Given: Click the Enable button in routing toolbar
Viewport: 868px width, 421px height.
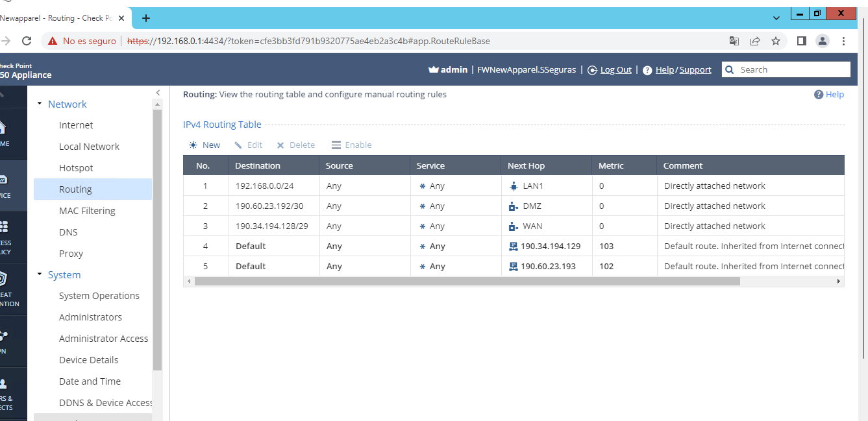Looking at the screenshot, I should pos(352,145).
